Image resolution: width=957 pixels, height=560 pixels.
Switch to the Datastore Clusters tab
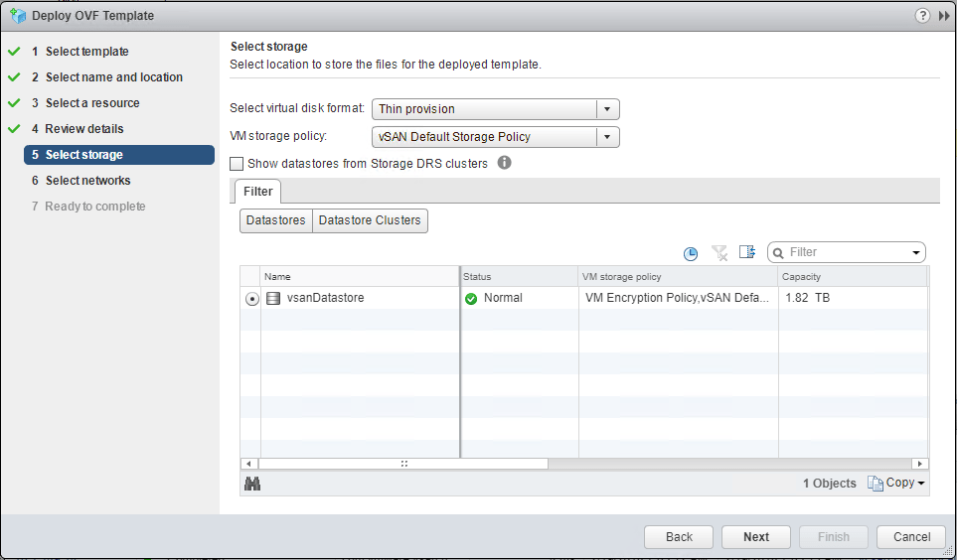(x=370, y=220)
